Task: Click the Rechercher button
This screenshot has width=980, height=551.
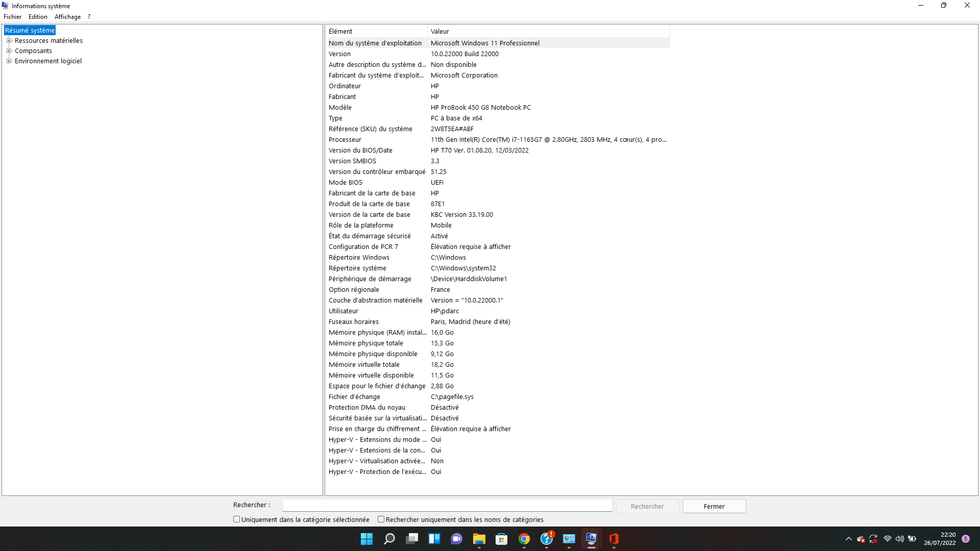Action: [647, 506]
